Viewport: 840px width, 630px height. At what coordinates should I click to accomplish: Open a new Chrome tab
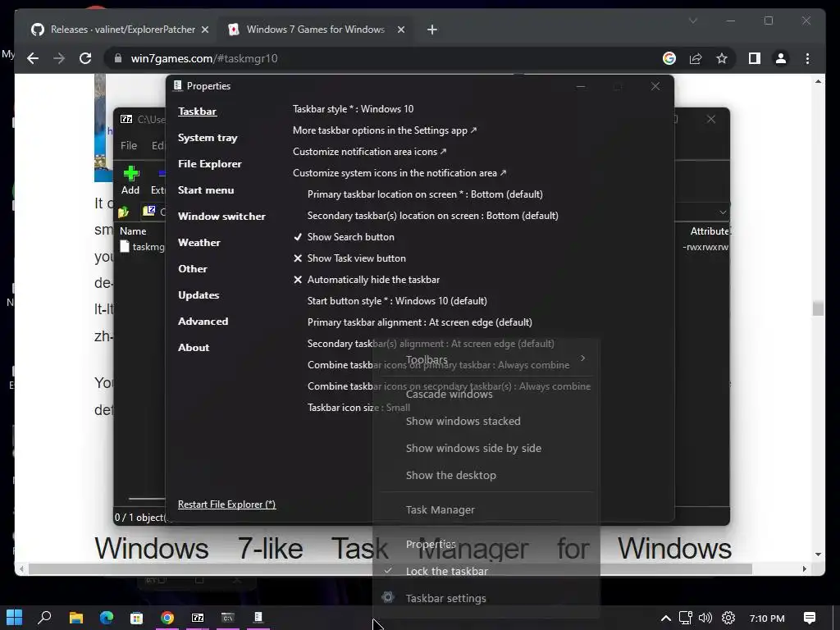coord(432,30)
